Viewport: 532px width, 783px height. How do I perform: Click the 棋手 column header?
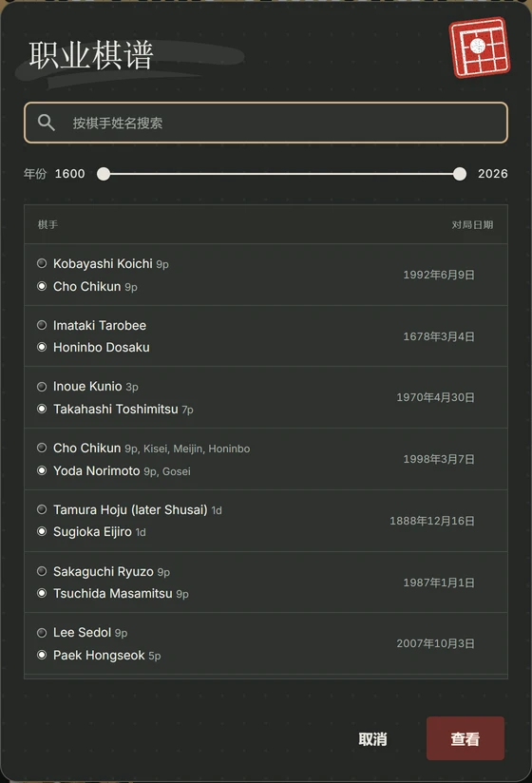pos(47,224)
